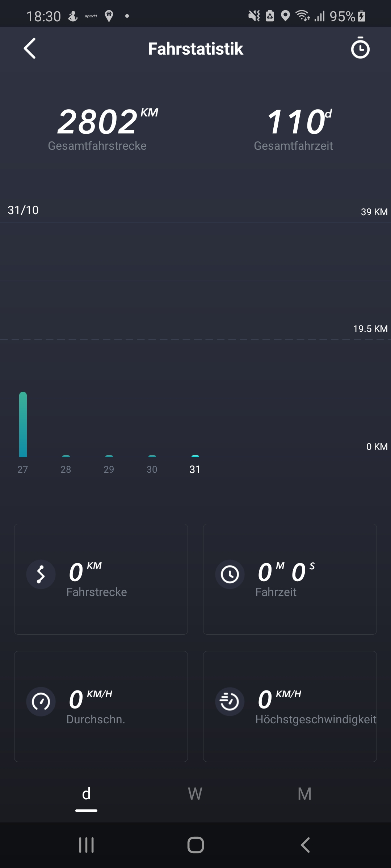Switch to weekly 'W' tab
391x868 pixels.
(195, 794)
